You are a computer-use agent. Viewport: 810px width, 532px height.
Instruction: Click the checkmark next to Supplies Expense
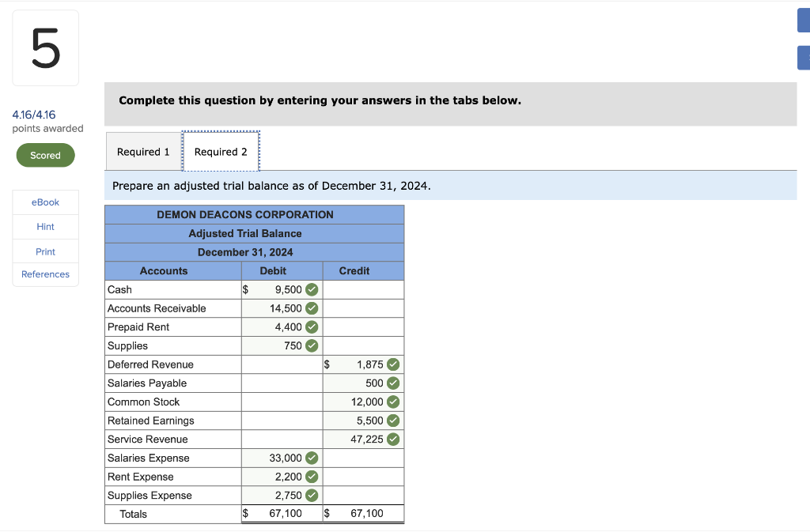[x=310, y=496]
